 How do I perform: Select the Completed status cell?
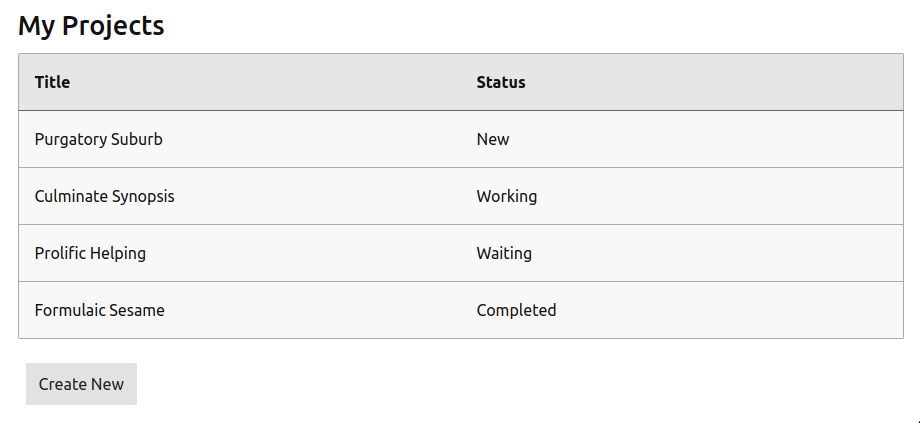click(x=516, y=310)
